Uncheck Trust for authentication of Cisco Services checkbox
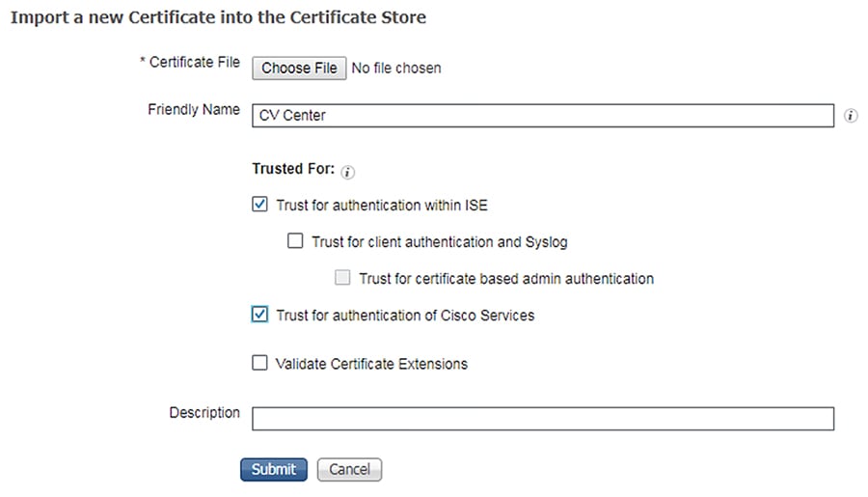The height and width of the screenshot is (497, 868). tap(259, 315)
